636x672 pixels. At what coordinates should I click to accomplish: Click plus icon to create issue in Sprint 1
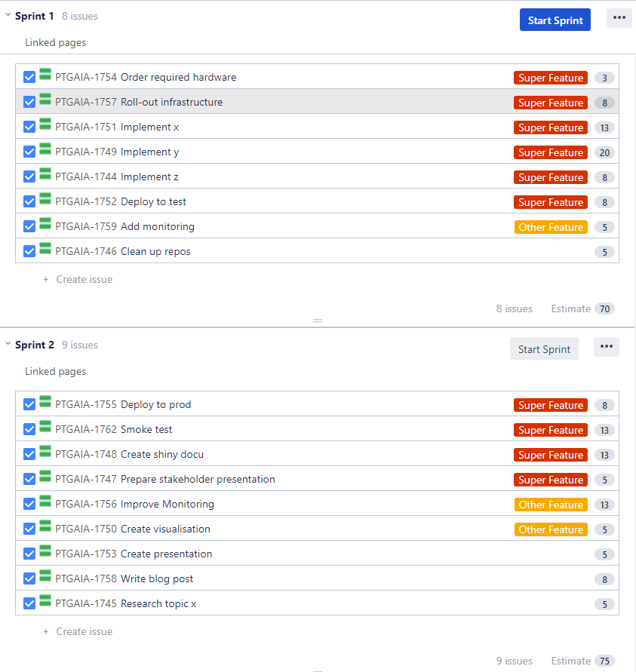tap(46, 279)
